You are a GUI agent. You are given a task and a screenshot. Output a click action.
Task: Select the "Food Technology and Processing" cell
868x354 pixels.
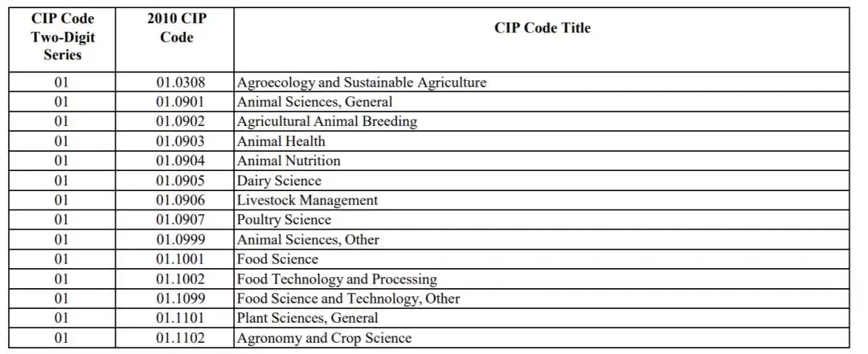tap(337, 279)
